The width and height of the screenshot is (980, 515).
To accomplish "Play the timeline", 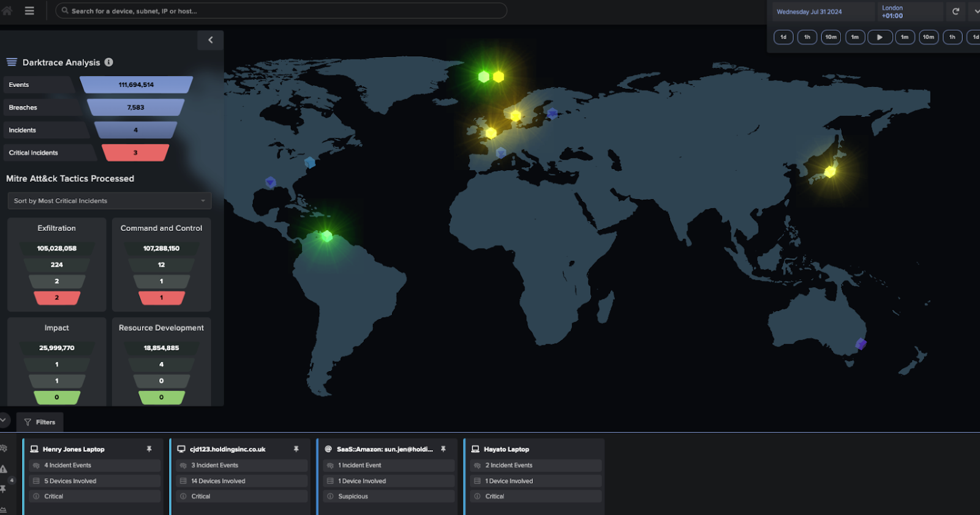I will click(x=880, y=37).
